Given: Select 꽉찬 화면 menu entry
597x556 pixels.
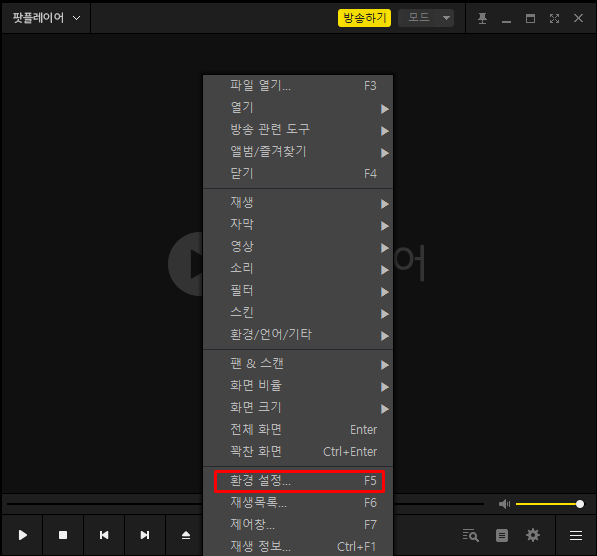Looking at the screenshot, I should (298, 452).
